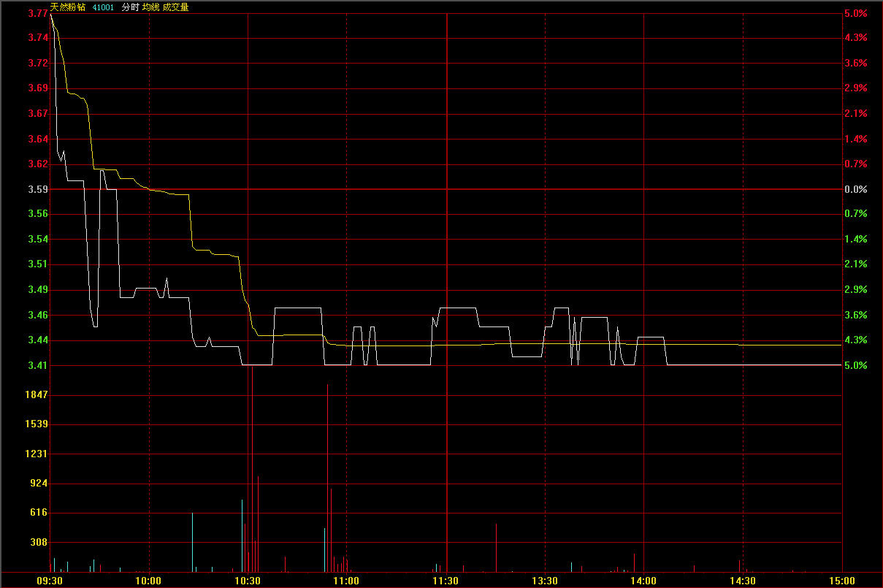Select the 3.51 price label
Image resolution: width=883 pixels, height=588 pixels.
[x=38, y=264]
